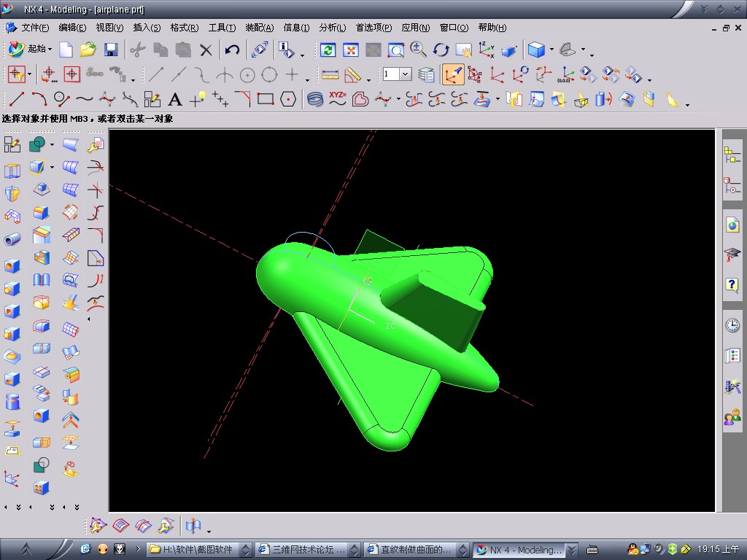Click the Sketch icon in left palette

click(12, 144)
